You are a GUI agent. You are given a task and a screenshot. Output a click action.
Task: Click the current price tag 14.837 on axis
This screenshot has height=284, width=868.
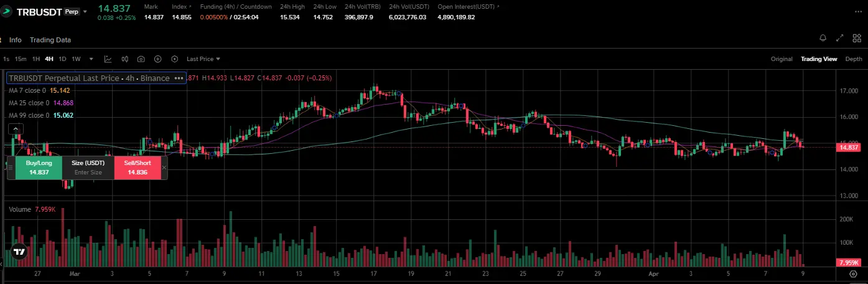click(x=849, y=147)
